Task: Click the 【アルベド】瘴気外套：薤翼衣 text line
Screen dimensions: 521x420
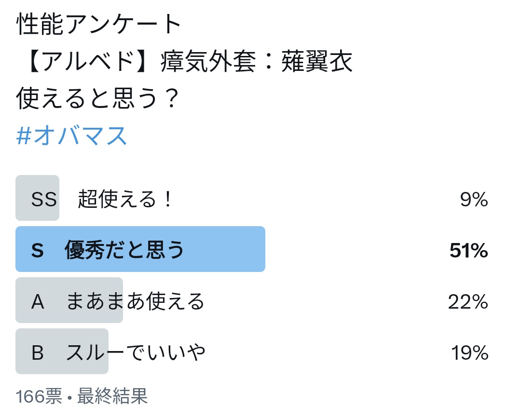Action: click(x=189, y=61)
